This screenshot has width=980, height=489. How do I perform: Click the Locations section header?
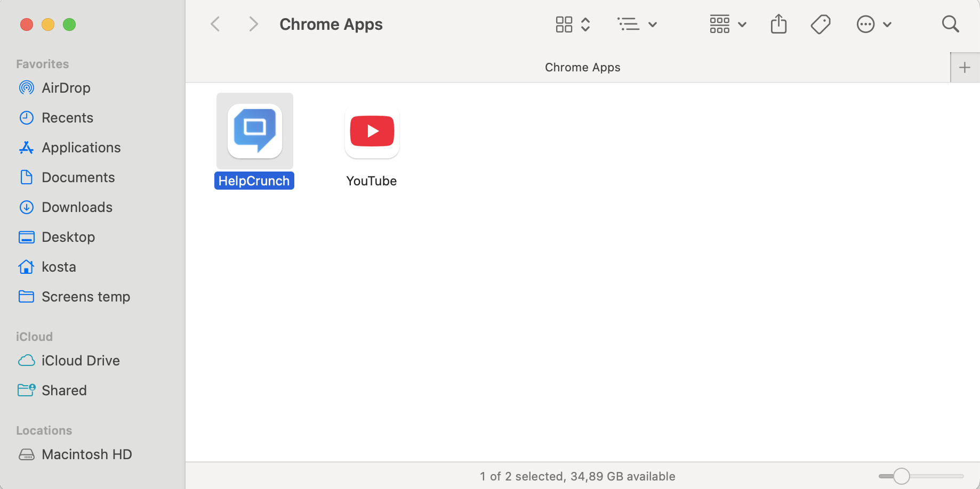(x=44, y=430)
